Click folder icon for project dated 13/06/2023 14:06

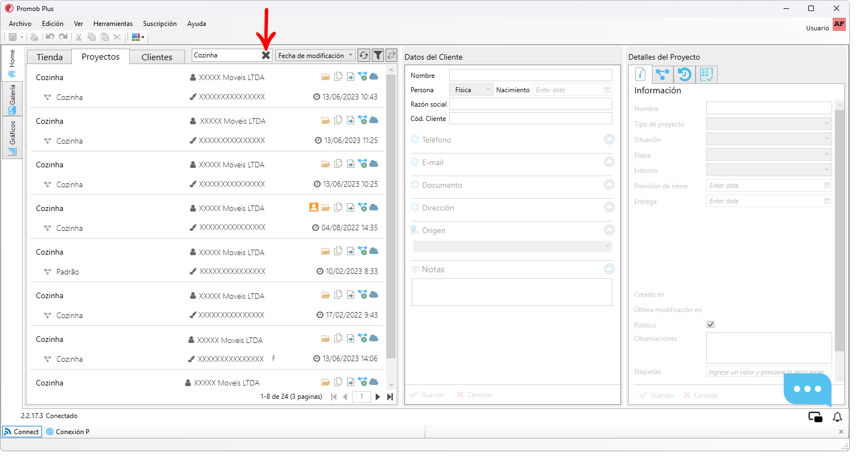click(x=325, y=339)
